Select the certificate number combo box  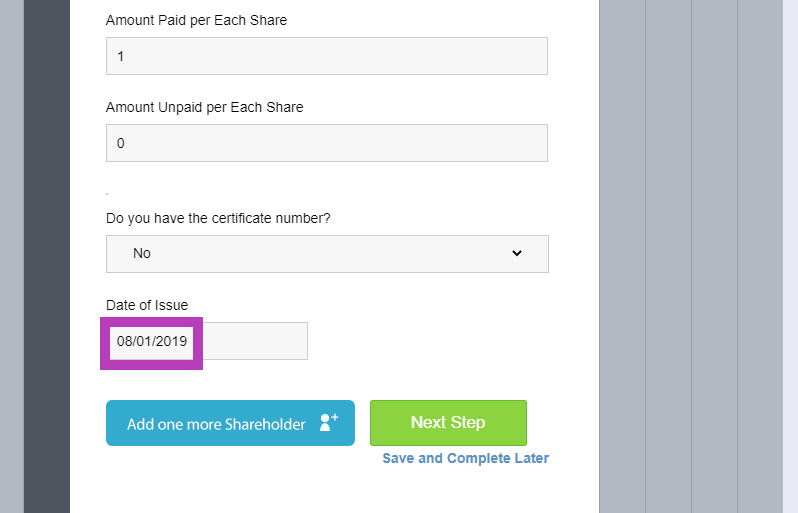(327, 254)
